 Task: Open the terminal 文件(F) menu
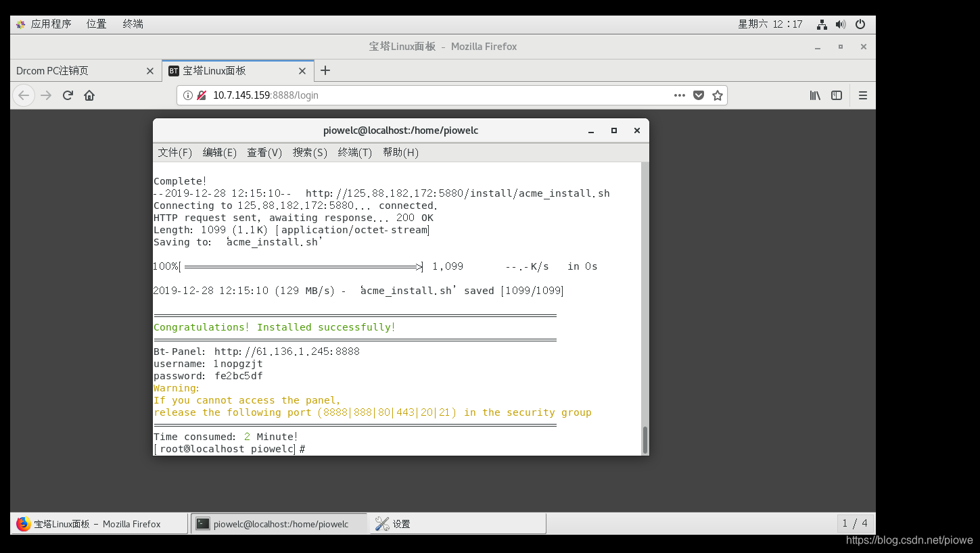pyautogui.click(x=175, y=153)
